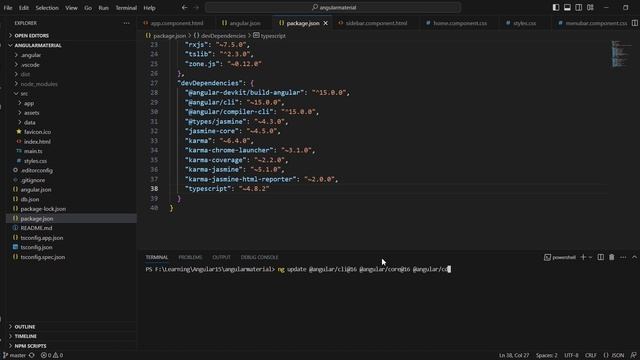Go back with navigation arrow
This screenshot has width=640, height=360.
pos(184,7)
